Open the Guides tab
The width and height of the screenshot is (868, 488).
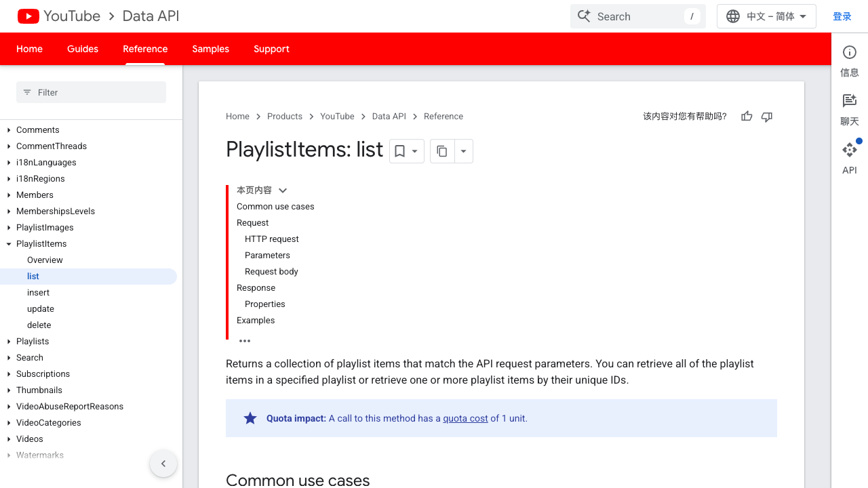[x=83, y=49]
